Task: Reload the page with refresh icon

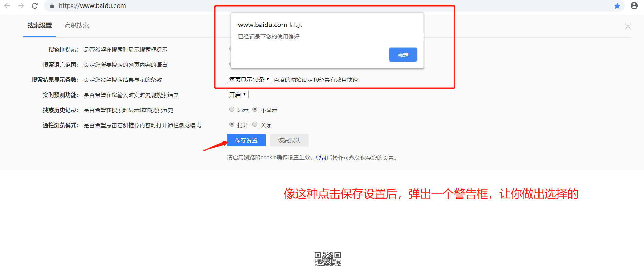Action: click(x=35, y=6)
